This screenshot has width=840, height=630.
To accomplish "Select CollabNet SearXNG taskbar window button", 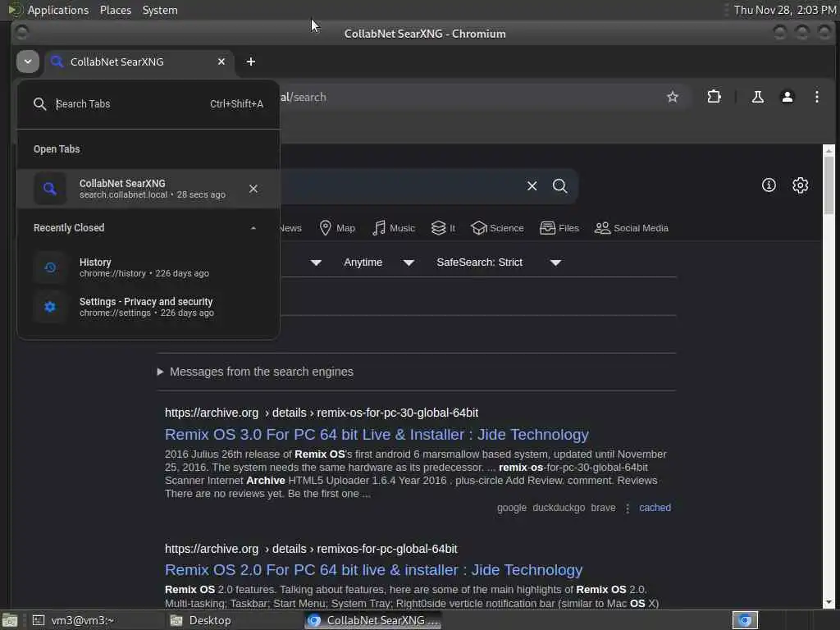I will click(x=373, y=620).
